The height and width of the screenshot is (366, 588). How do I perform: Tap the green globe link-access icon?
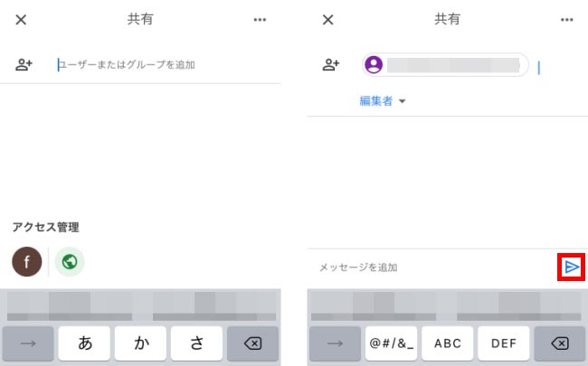(70, 261)
